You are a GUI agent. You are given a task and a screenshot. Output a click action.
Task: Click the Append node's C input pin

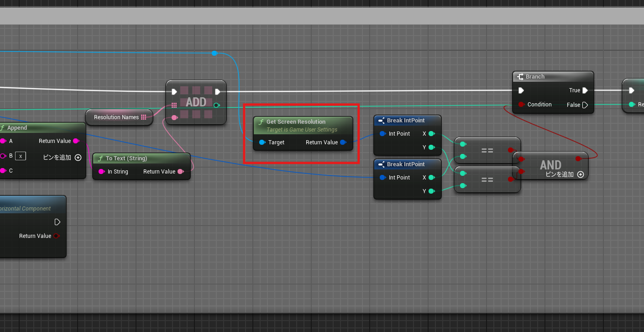tap(2, 171)
